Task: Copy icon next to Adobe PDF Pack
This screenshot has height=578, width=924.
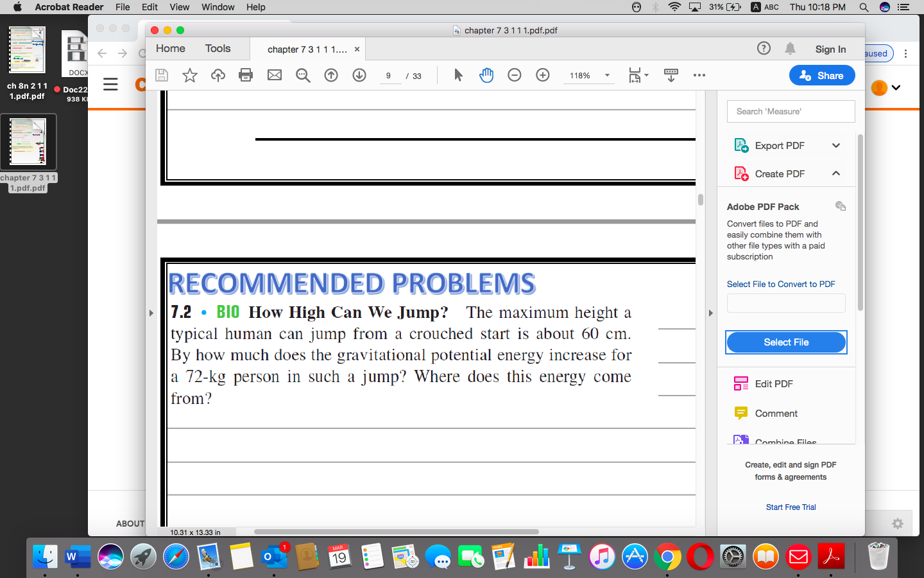Action: tap(841, 206)
